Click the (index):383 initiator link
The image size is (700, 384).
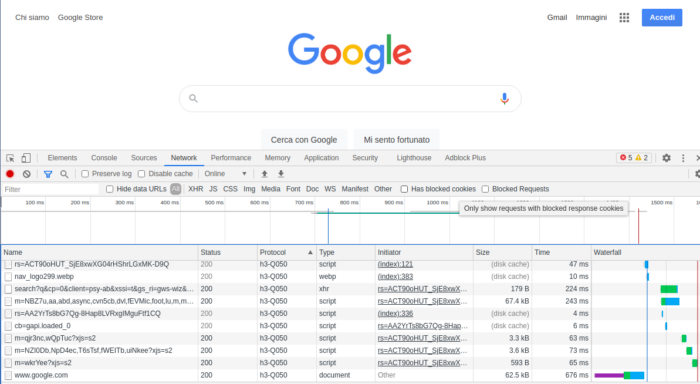[x=395, y=277]
